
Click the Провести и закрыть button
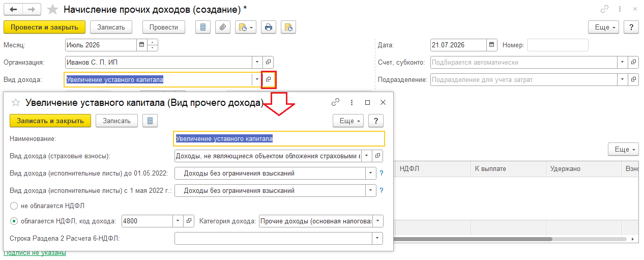[x=44, y=27]
